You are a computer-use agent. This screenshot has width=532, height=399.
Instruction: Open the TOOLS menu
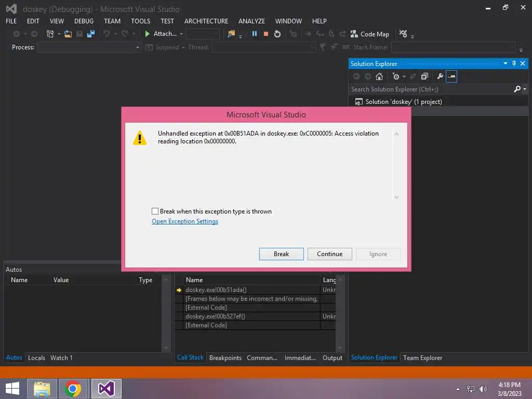tap(140, 21)
